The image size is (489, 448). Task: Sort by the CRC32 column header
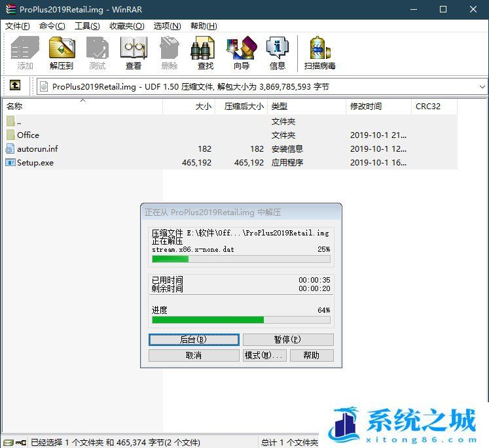coord(435,106)
